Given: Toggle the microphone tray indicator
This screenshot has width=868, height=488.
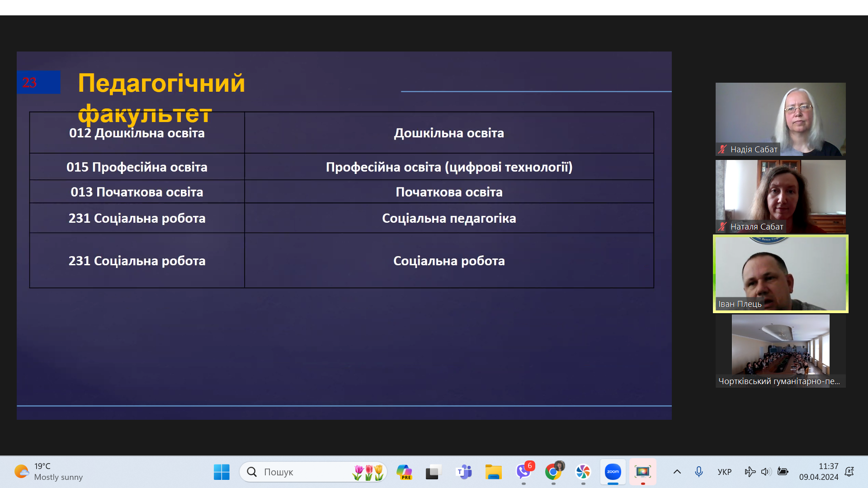Looking at the screenshot, I should tap(698, 472).
